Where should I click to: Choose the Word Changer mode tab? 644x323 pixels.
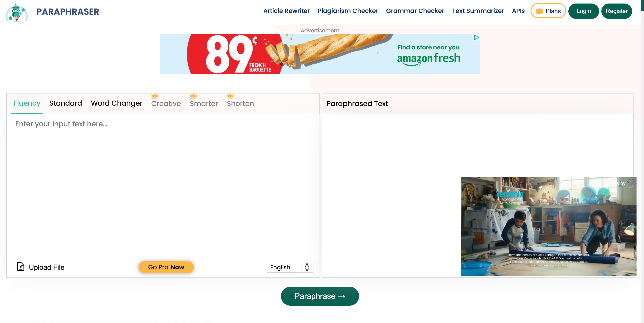(x=116, y=103)
